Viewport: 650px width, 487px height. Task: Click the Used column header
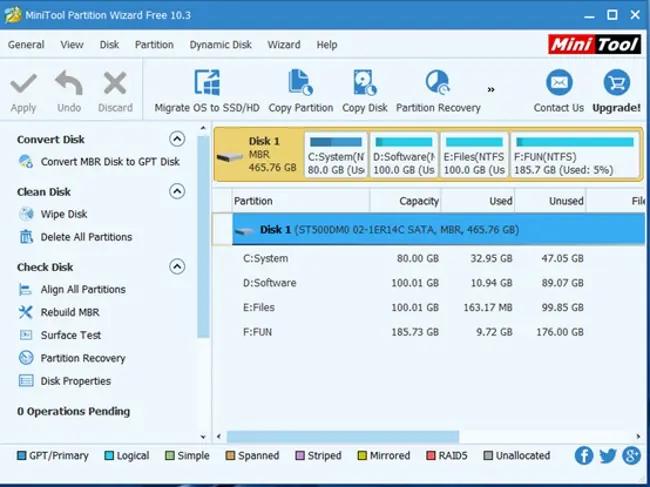click(x=478, y=201)
